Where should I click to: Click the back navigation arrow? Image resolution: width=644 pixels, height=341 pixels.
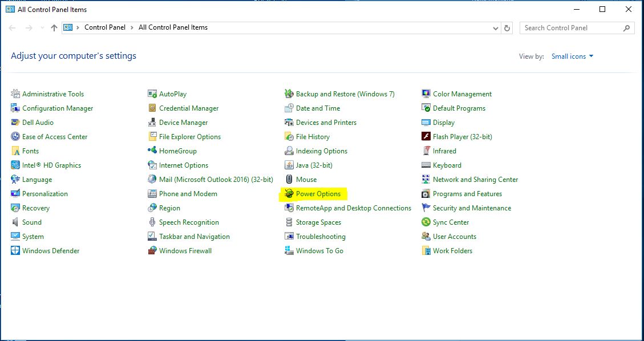tap(11, 27)
